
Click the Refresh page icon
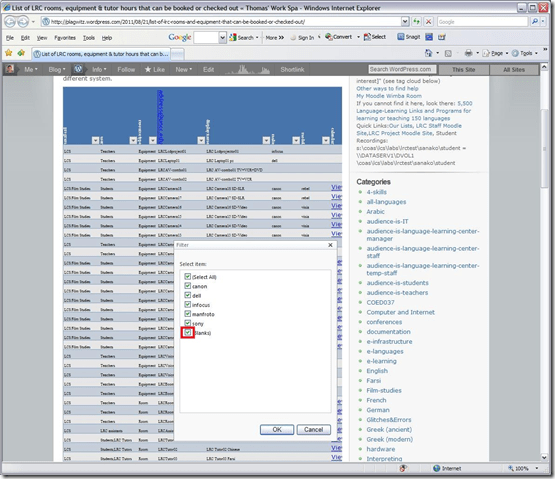coord(416,22)
